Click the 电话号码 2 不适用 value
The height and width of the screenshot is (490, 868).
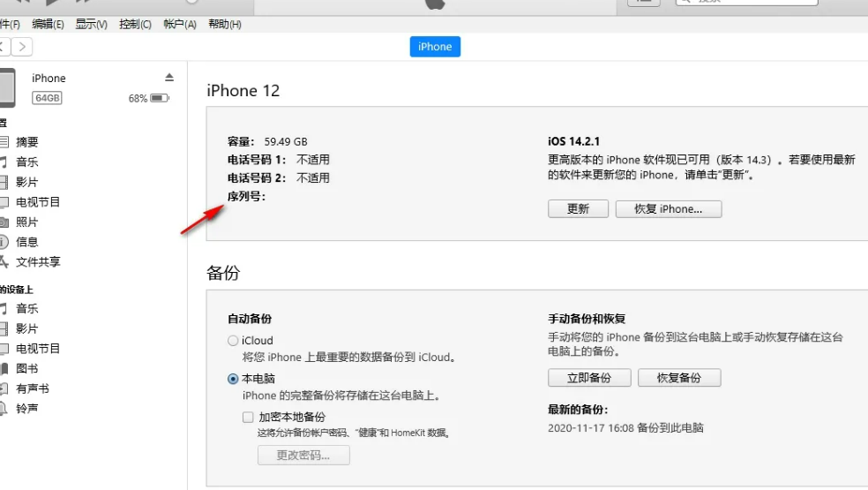point(313,178)
